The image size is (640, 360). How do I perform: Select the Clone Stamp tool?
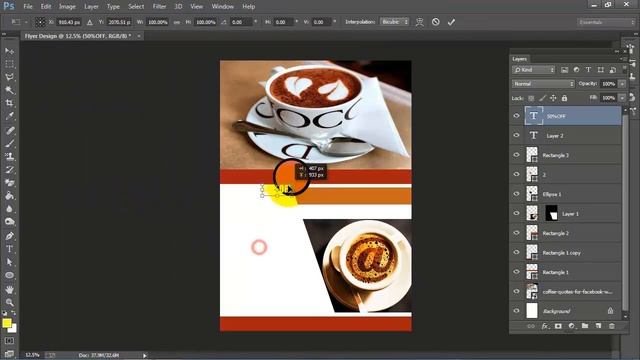[x=9, y=157]
